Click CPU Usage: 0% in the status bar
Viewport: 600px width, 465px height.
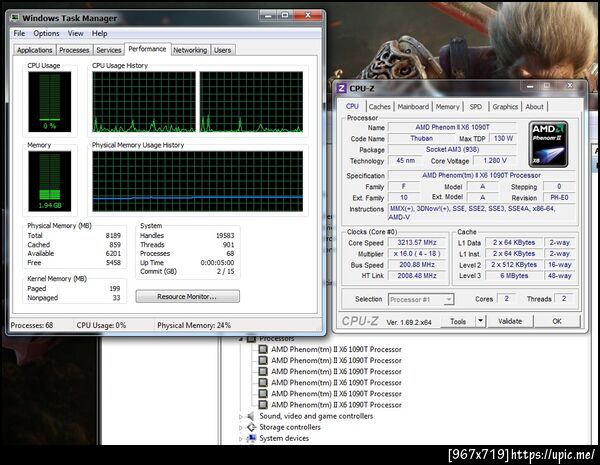101,325
